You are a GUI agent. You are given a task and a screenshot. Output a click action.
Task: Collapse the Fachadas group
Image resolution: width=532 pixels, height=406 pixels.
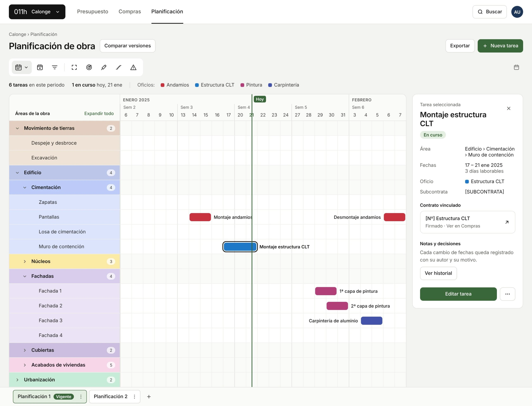point(25,276)
